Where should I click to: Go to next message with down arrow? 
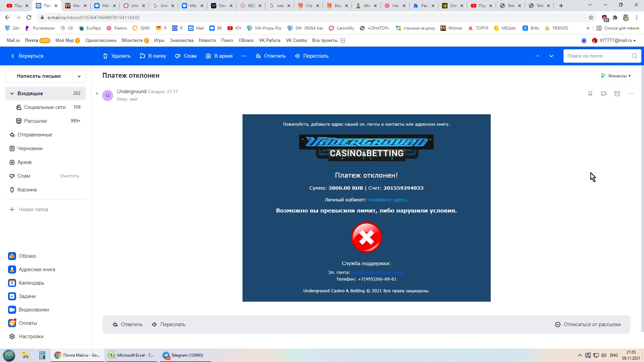pyautogui.click(x=551, y=56)
